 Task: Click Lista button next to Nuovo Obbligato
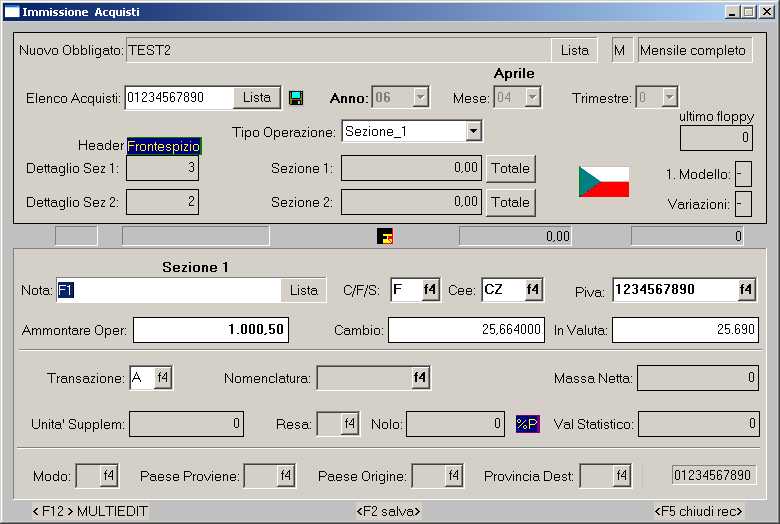[x=575, y=50]
